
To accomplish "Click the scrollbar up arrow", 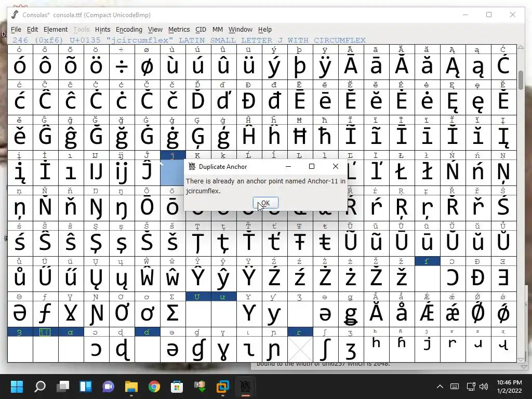I will click(x=521, y=48).
